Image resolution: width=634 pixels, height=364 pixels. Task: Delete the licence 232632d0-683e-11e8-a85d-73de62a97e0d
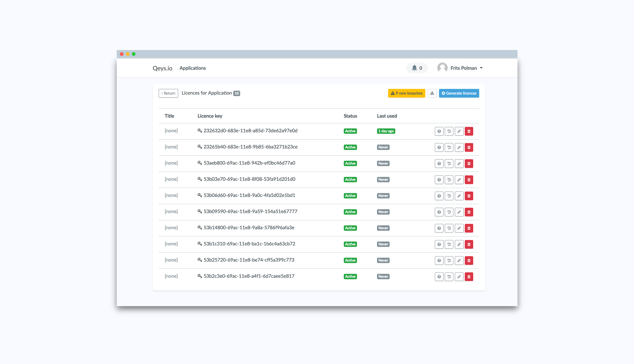(x=469, y=131)
